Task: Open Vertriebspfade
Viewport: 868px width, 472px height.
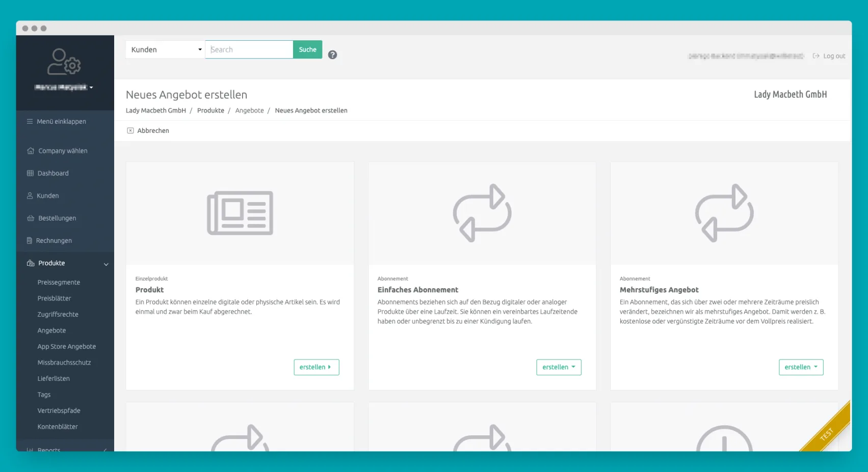Action: (59, 411)
